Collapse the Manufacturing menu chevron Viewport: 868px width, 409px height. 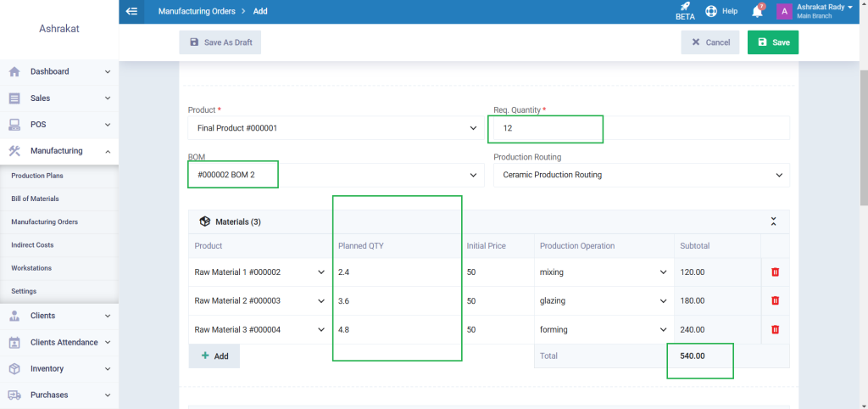tap(108, 151)
